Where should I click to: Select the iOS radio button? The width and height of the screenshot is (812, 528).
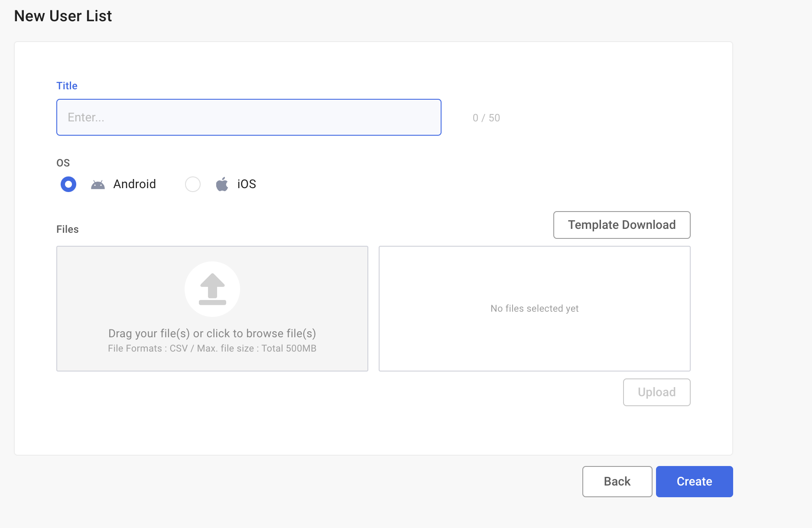click(193, 184)
